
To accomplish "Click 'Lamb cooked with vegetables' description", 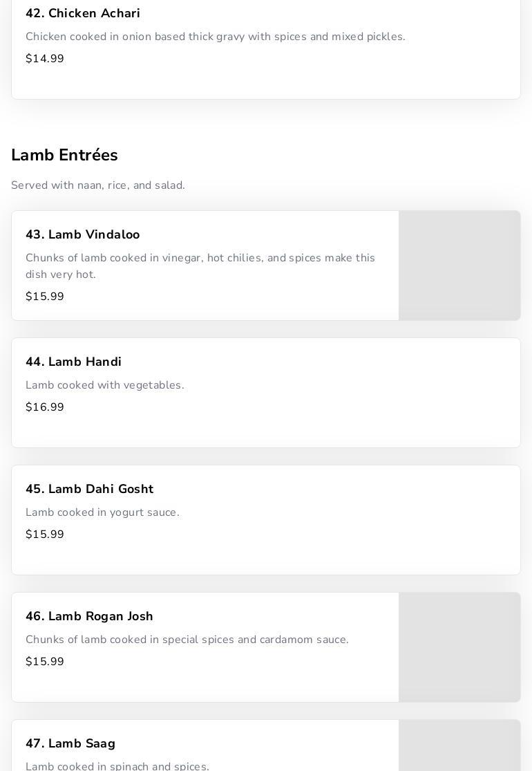I will pyautogui.click(x=104, y=385).
